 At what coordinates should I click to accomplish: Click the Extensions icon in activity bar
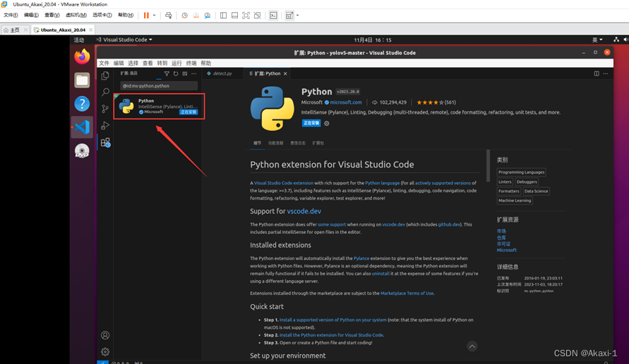point(105,142)
